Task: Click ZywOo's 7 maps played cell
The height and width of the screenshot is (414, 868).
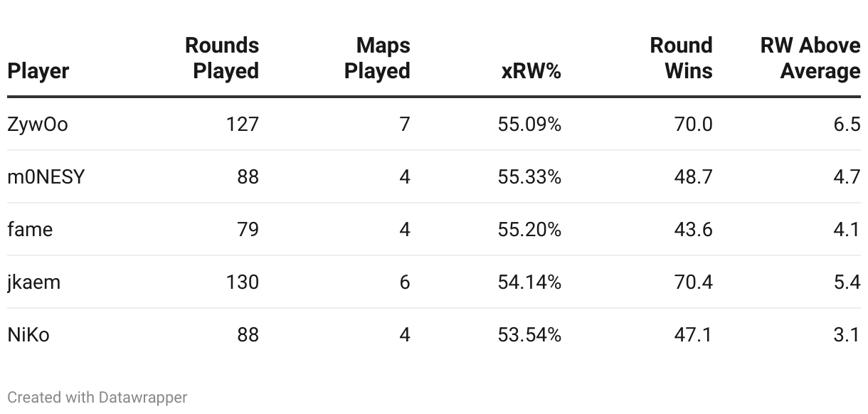Action: point(405,124)
